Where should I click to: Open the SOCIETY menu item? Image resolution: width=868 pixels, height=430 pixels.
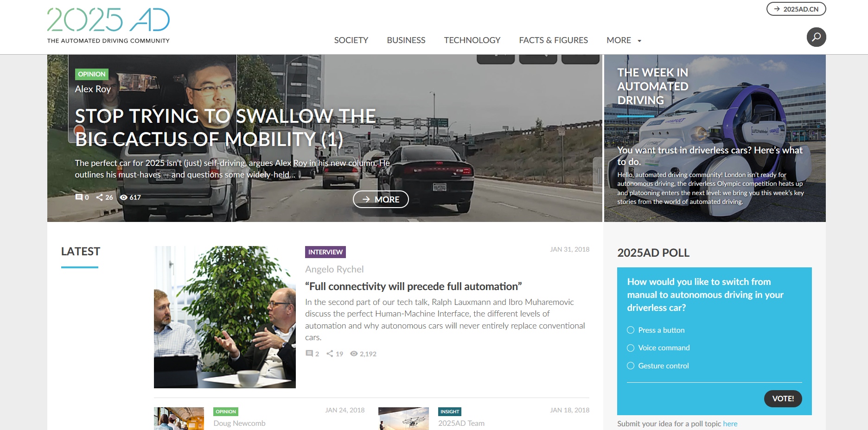click(351, 40)
